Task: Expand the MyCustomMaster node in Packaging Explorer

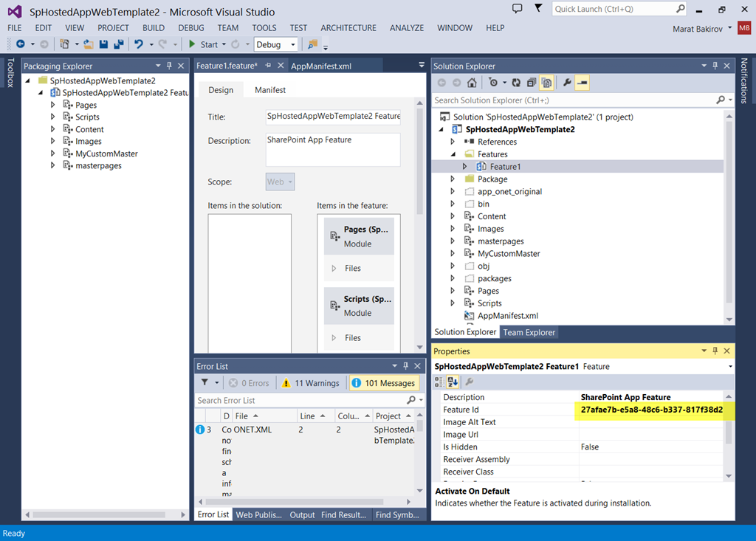Action: [x=52, y=154]
